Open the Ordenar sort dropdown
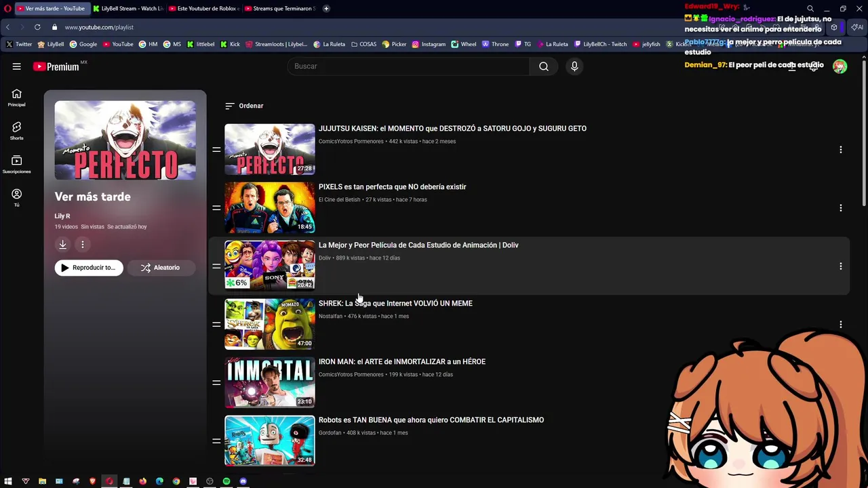The width and height of the screenshot is (868, 488). [x=244, y=106]
